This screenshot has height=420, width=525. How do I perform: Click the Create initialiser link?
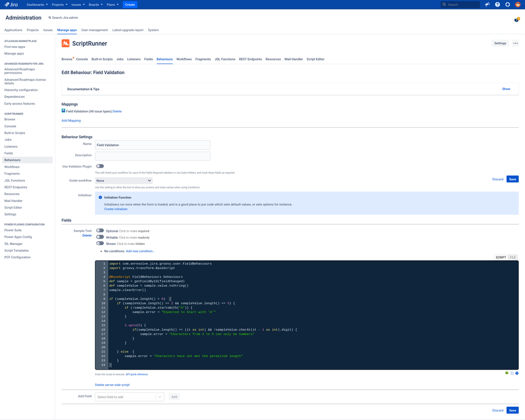click(x=116, y=209)
